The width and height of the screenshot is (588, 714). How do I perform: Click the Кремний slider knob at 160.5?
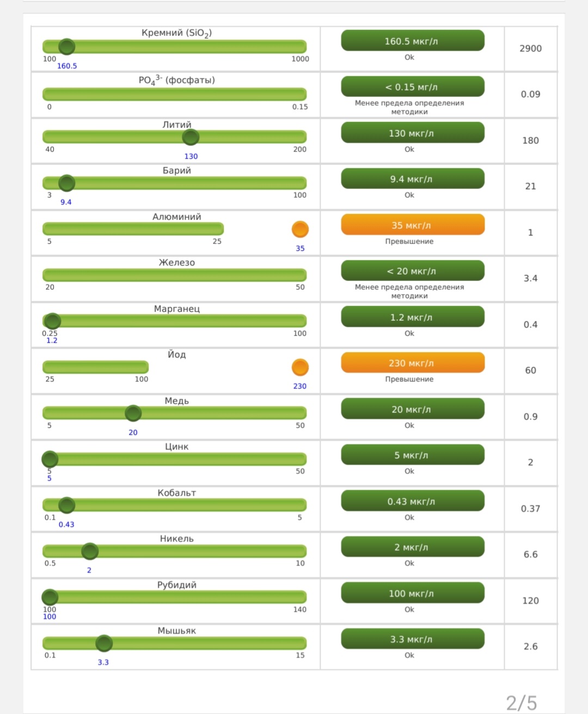click(x=66, y=47)
